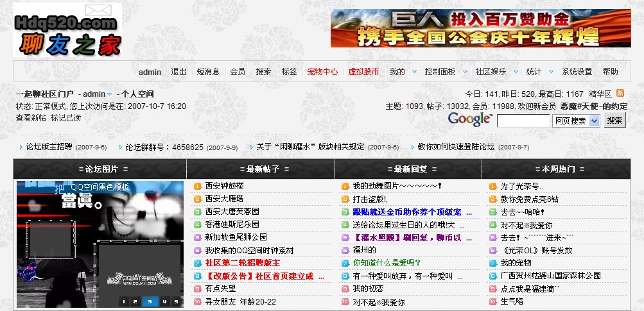The width and height of the screenshot is (644, 311).
Task: Open 一起聊社区门户 breadcrumb link
Action: 45,94
